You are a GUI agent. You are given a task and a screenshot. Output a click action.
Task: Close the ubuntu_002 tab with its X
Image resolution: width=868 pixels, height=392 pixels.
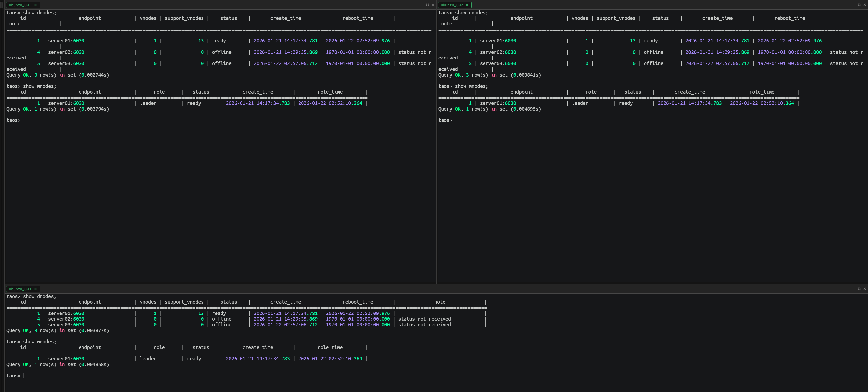[x=467, y=5]
